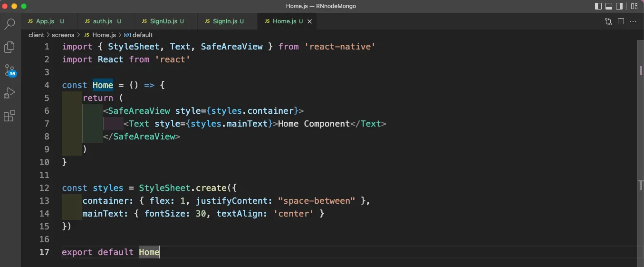644x267 pixels.
Task: Open changes compare icon in editor toolbar
Action: point(608,21)
